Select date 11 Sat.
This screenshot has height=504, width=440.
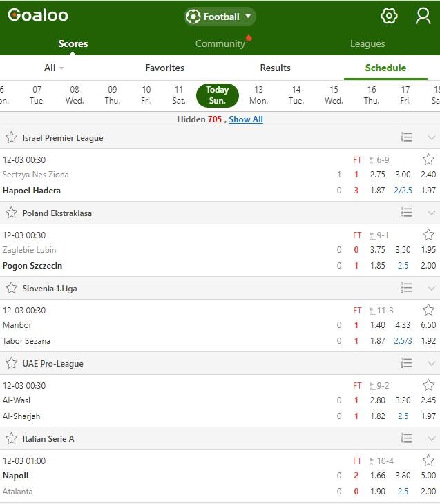(x=179, y=95)
